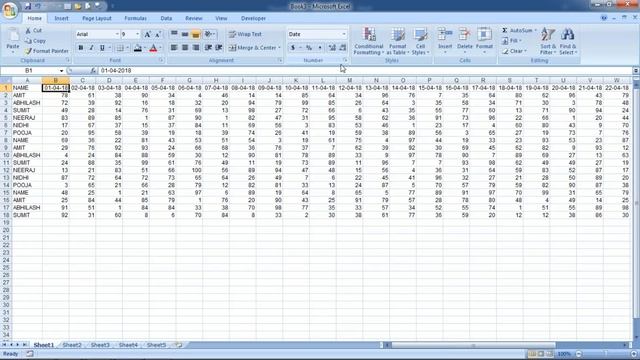Open Font Color dropdown arrow
This screenshot has width=640, height=360.
[x=160, y=48]
